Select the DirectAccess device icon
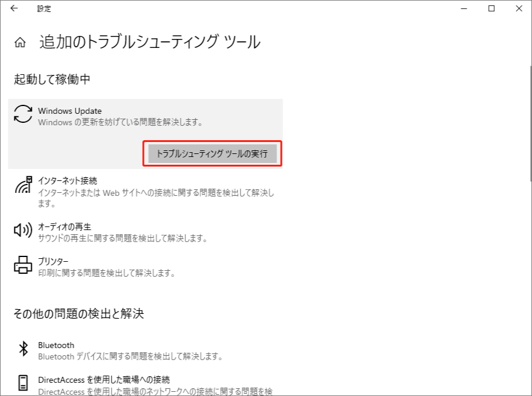Screen dimensions: 532x396 [x=23, y=383]
